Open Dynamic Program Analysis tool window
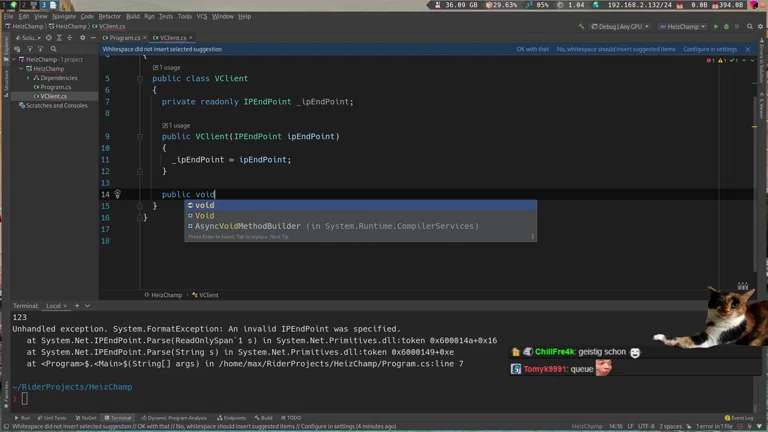The width and height of the screenshot is (768, 432). pos(174,418)
